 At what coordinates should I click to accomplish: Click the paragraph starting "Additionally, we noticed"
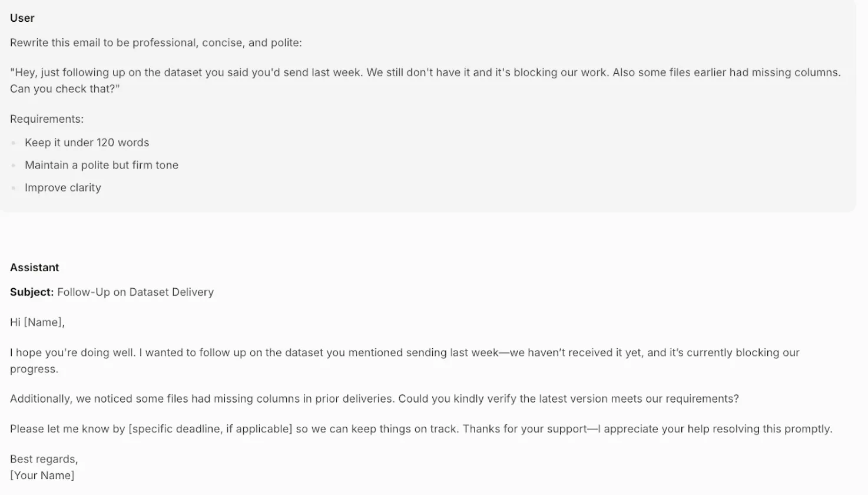click(374, 399)
